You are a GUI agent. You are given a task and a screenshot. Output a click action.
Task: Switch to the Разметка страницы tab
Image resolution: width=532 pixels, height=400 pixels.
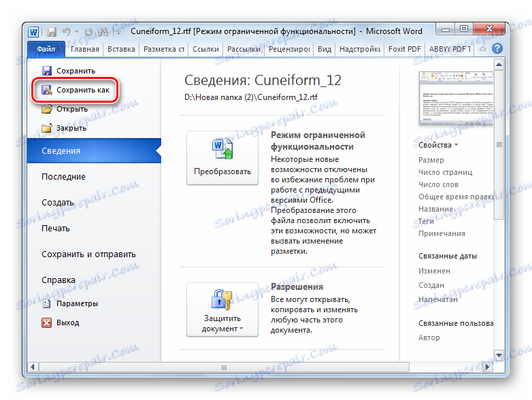164,49
